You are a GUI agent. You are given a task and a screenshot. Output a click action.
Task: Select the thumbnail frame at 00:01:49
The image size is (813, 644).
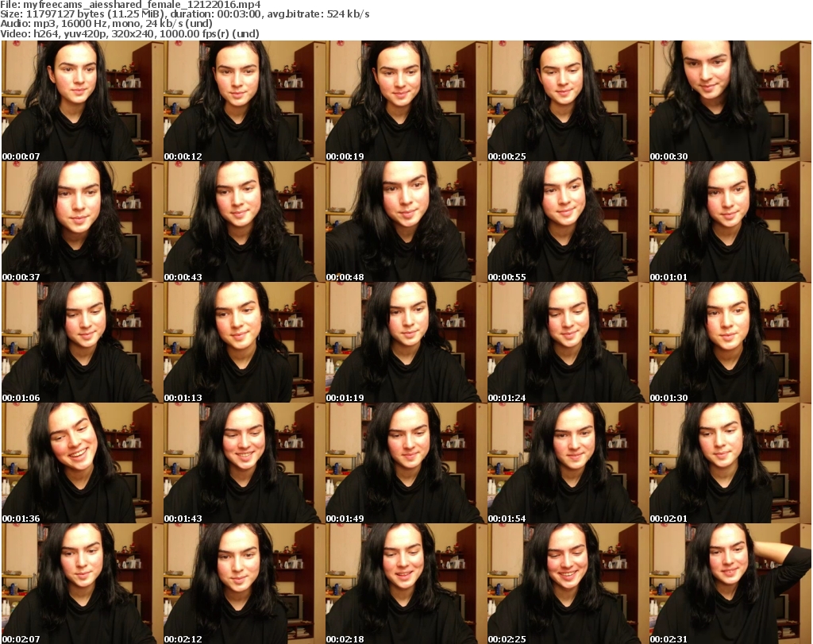406,463
